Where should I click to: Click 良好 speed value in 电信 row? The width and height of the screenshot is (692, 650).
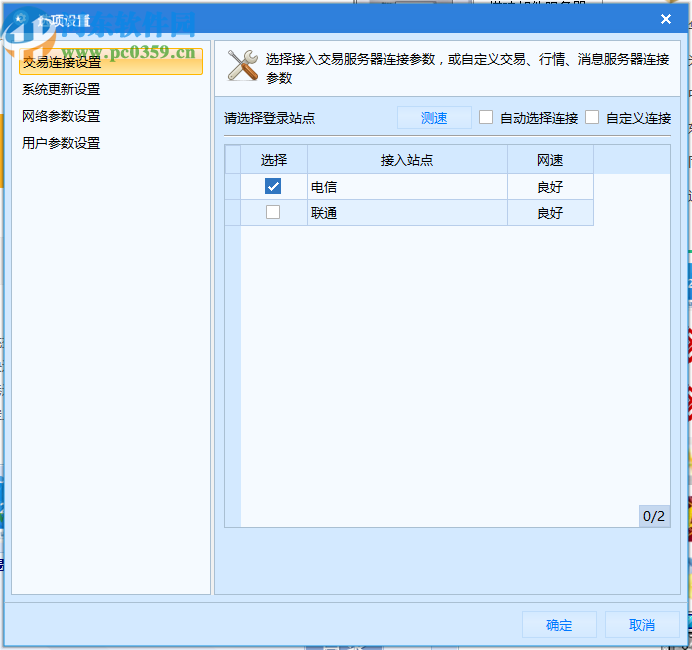coord(550,187)
